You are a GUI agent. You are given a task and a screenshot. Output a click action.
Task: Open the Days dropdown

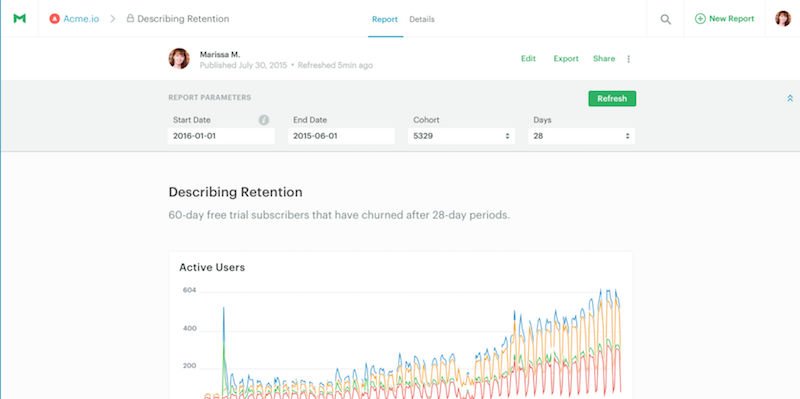582,136
